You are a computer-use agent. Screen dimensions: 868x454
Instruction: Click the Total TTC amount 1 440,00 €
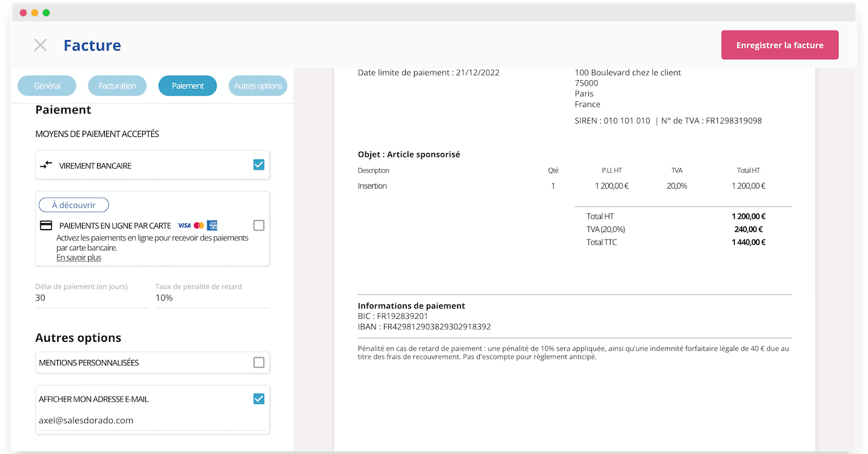click(749, 242)
